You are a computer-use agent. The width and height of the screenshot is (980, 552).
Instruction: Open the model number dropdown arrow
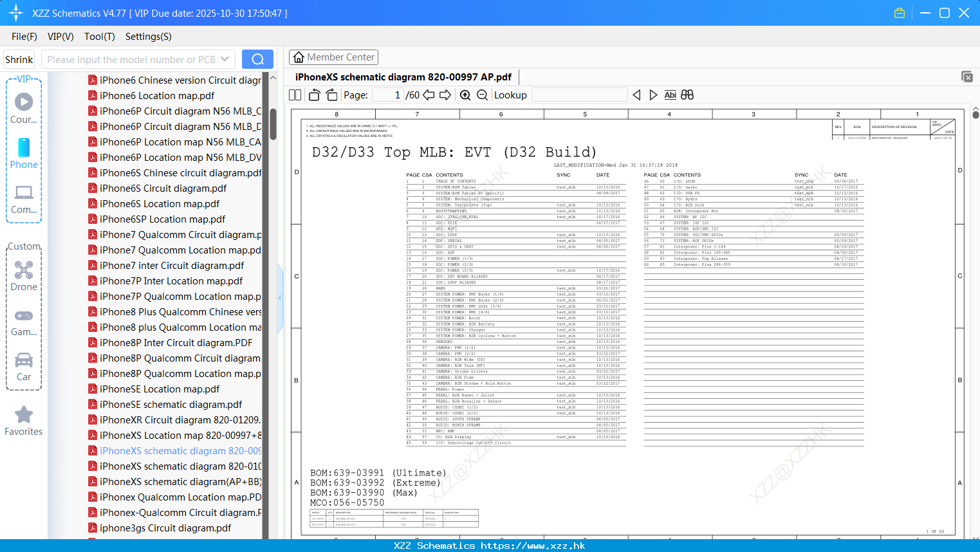225,59
